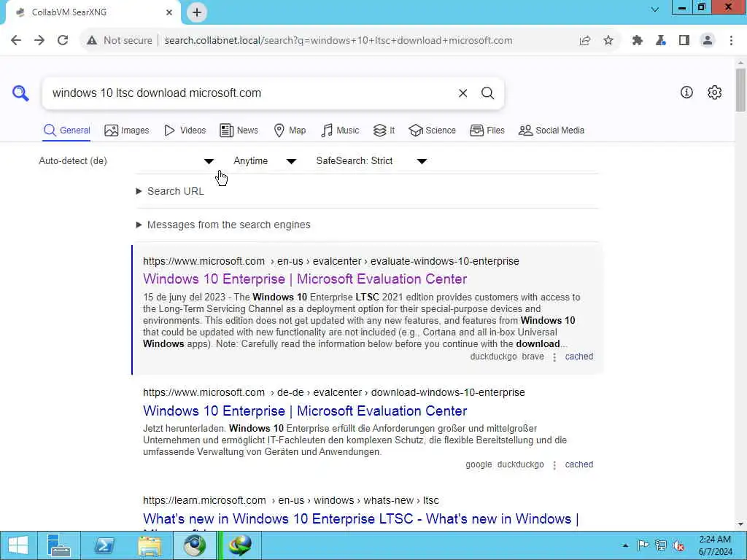Click the SearXNG magnifier logo

[x=20, y=93]
